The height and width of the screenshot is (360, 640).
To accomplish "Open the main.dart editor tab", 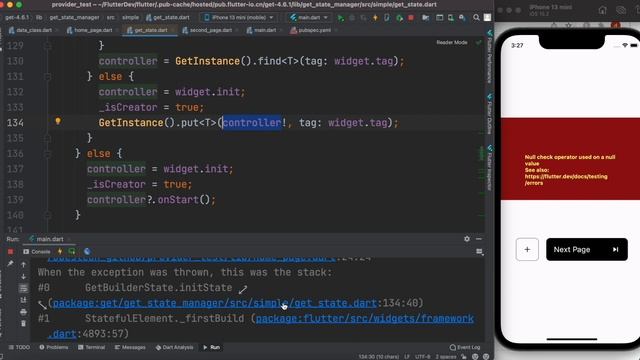I will [264, 30].
